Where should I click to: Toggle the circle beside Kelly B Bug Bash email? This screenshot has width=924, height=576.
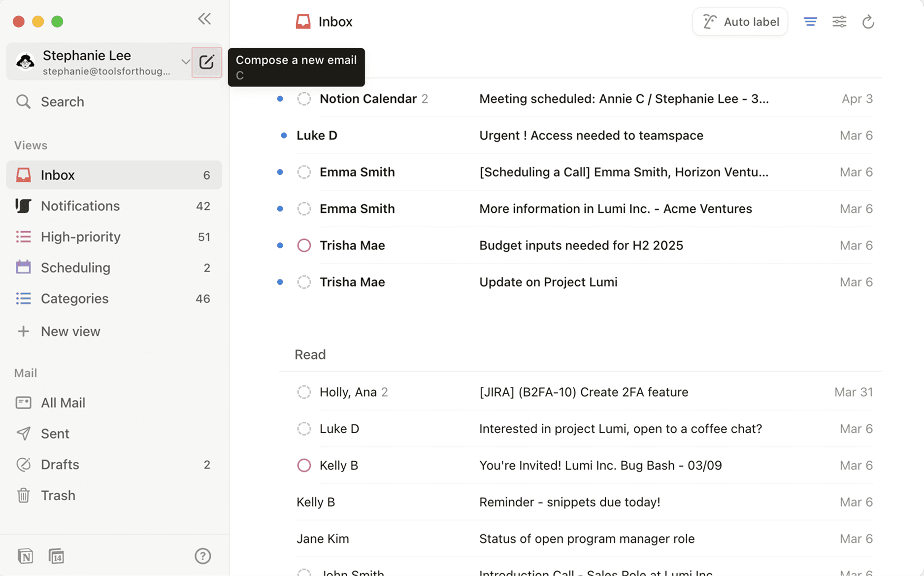tap(304, 466)
